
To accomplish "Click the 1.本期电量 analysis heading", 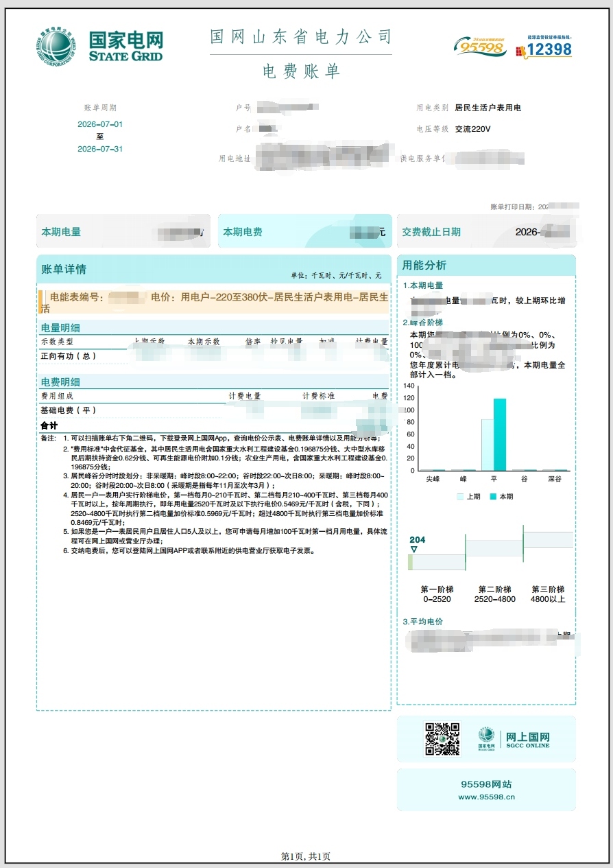I will tap(423, 285).
